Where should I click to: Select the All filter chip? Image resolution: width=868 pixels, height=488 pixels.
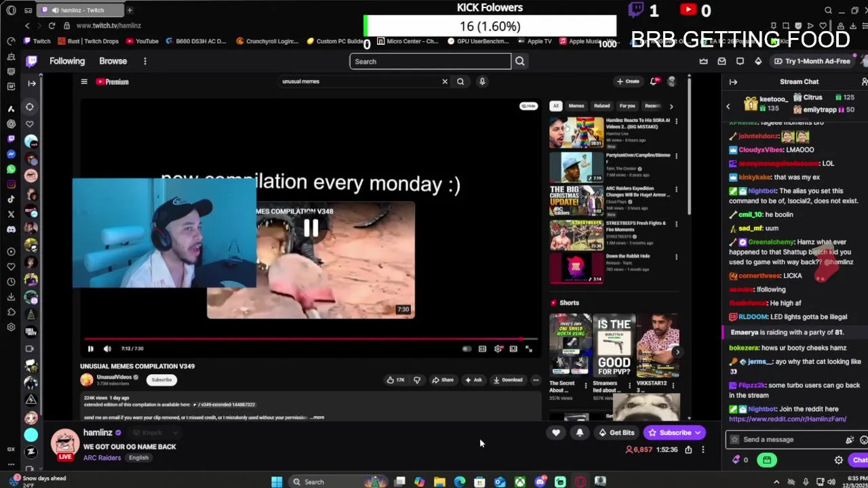pyautogui.click(x=555, y=106)
